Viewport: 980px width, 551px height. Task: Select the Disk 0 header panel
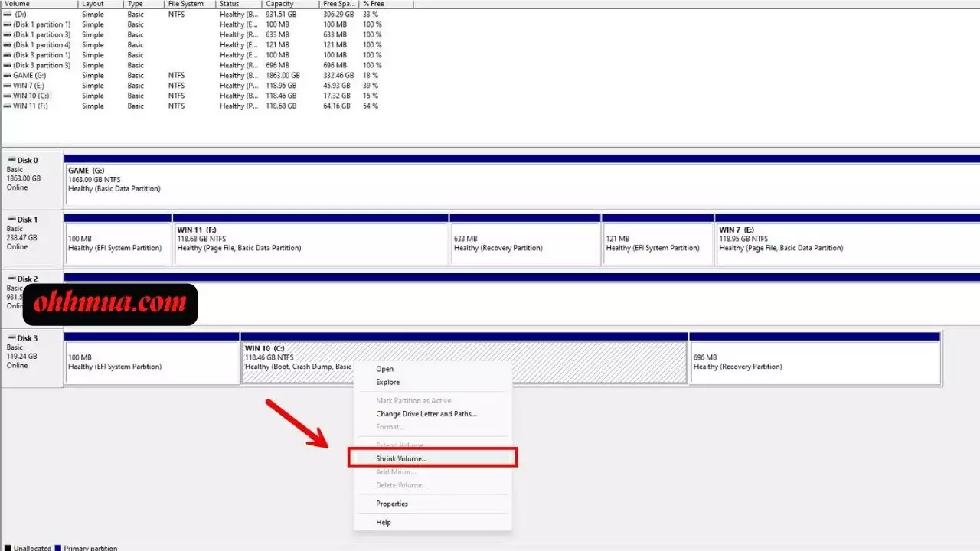coord(31,180)
